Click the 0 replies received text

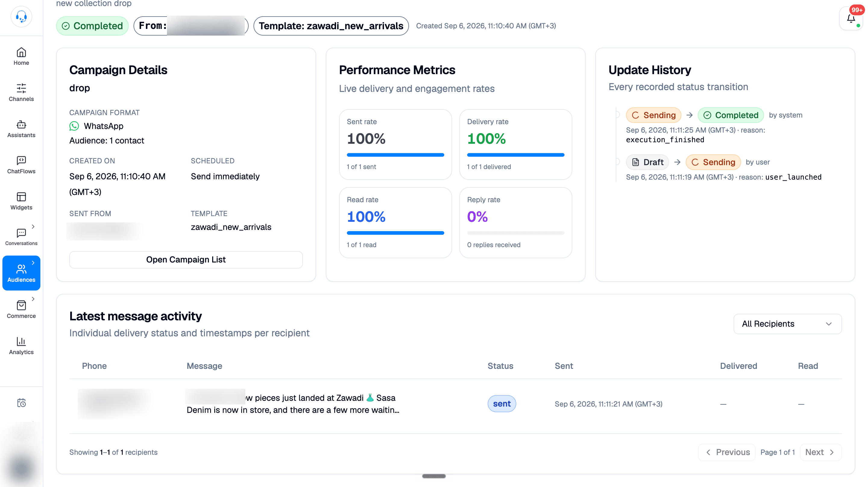pos(494,245)
